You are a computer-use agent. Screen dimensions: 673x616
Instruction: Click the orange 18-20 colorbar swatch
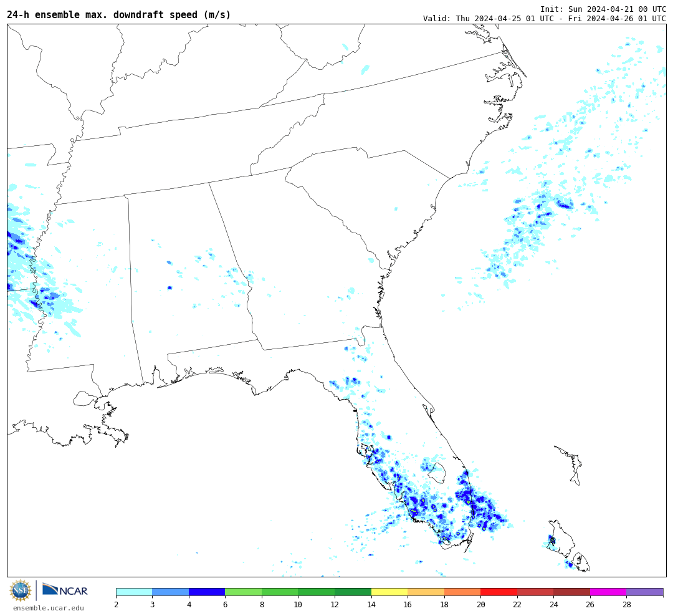click(462, 592)
